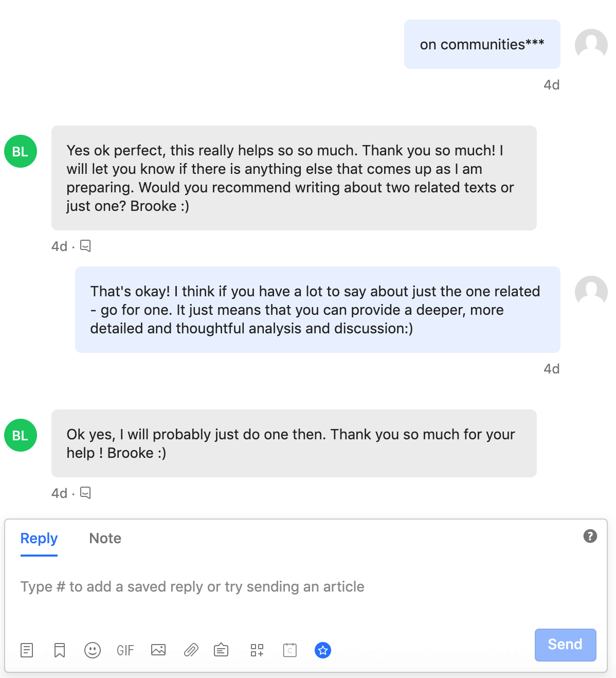The height and width of the screenshot is (678, 616).
Task: Click the calendar icon in the composer toolbar
Action: pos(290,650)
